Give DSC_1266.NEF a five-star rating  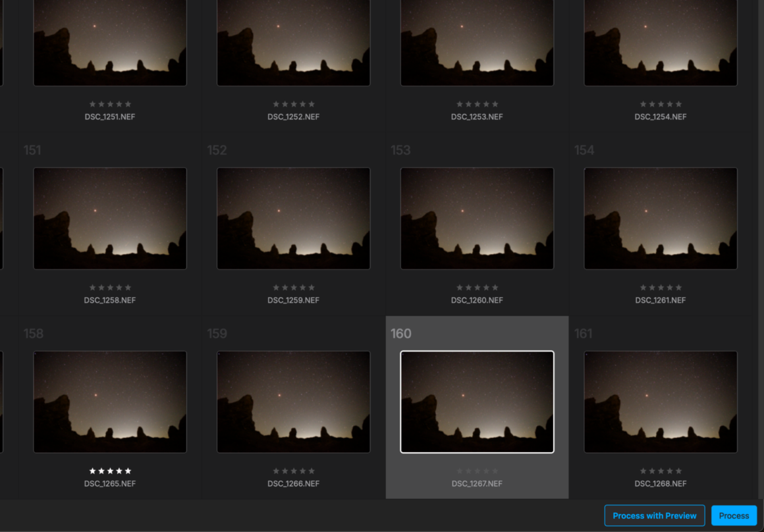point(312,471)
